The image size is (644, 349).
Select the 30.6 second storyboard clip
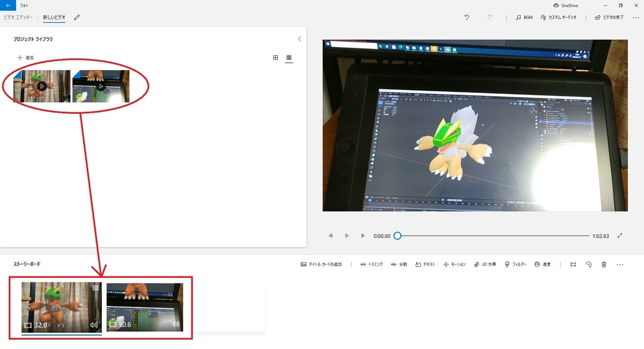145,307
